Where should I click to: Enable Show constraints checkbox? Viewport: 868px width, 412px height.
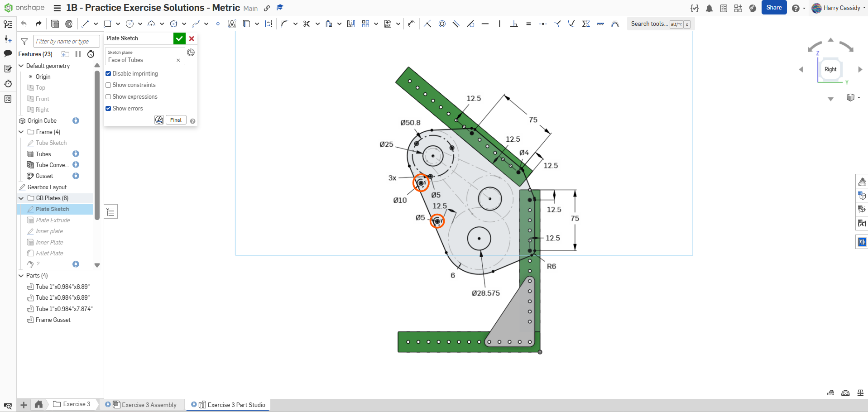point(109,85)
